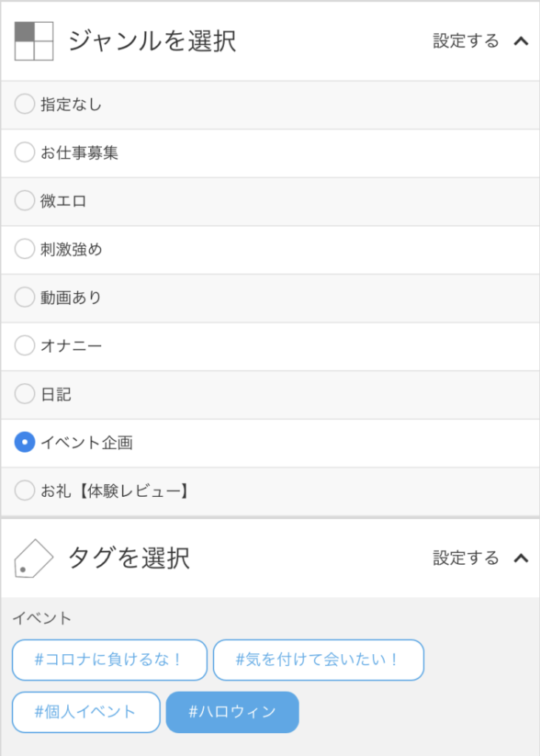Enable the #個人イベント tag
This screenshot has width=540, height=756.
click(86, 712)
